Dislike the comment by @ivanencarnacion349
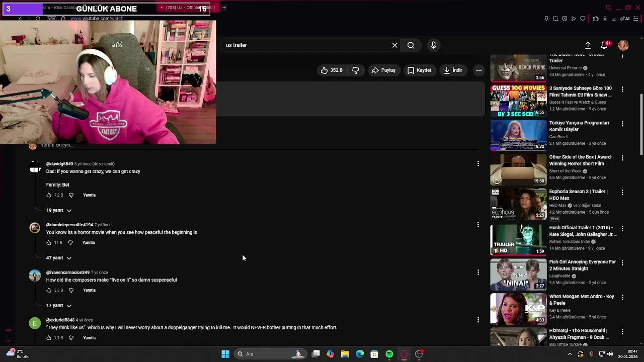Image resolution: width=644 pixels, height=362 pixels. tap(71, 290)
